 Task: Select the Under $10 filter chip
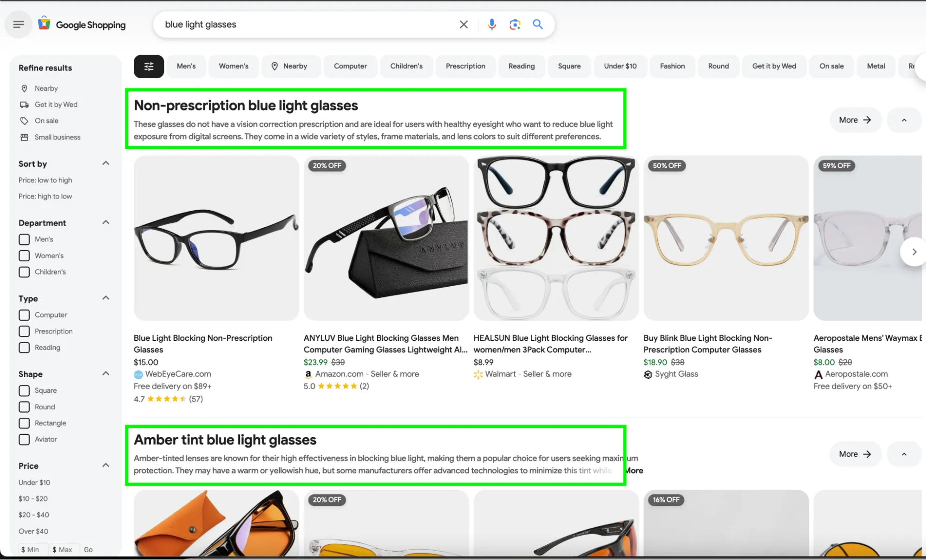[x=620, y=66]
